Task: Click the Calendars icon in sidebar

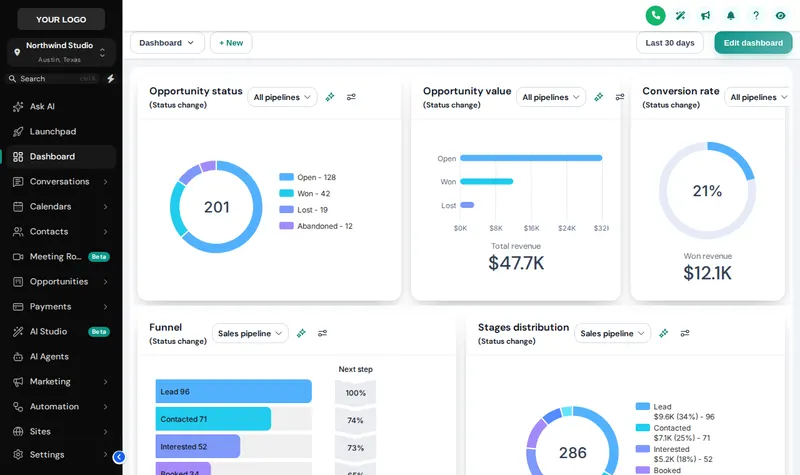Action: 18,207
